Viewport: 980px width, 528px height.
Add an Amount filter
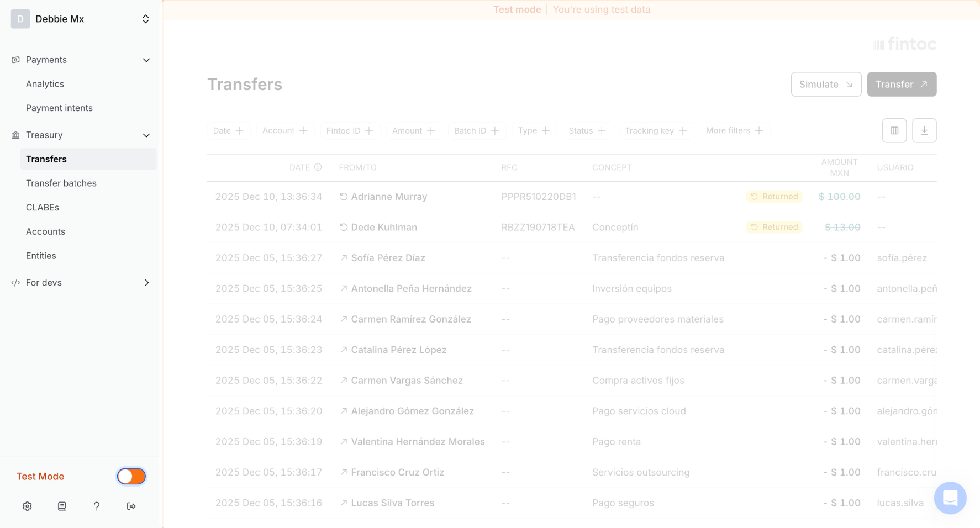coord(413,131)
